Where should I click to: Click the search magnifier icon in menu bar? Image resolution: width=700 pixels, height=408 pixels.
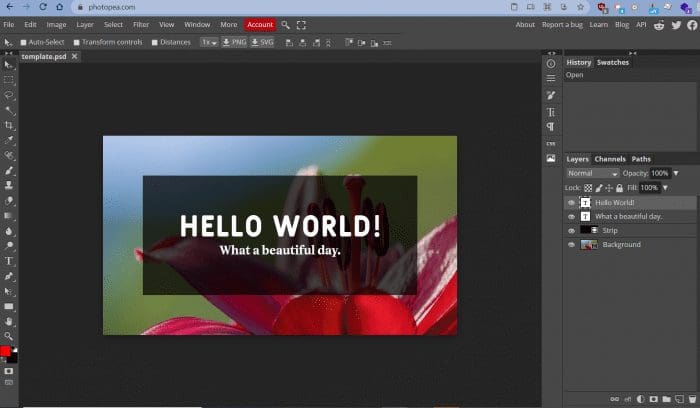285,24
